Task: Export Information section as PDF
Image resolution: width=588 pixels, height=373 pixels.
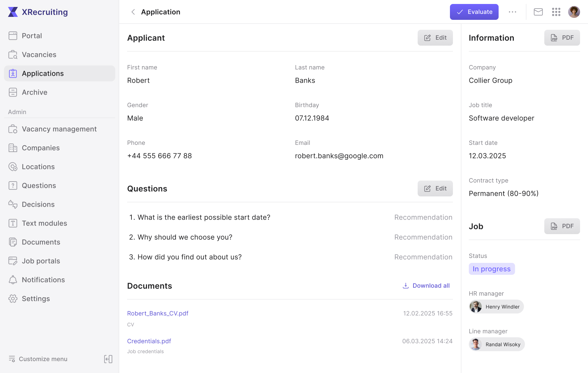Action: click(562, 38)
